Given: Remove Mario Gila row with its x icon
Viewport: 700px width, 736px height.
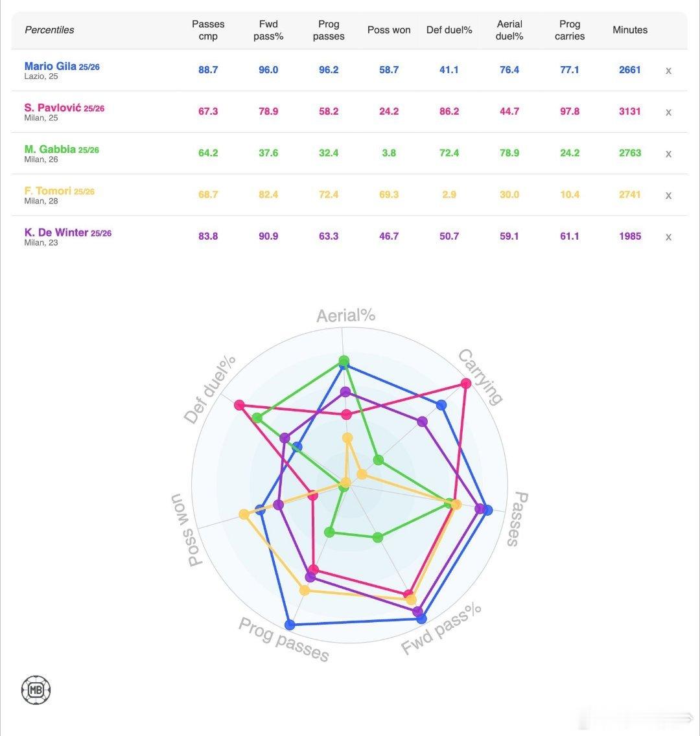Looking at the screenshot, I should click(x=668, y=71).
